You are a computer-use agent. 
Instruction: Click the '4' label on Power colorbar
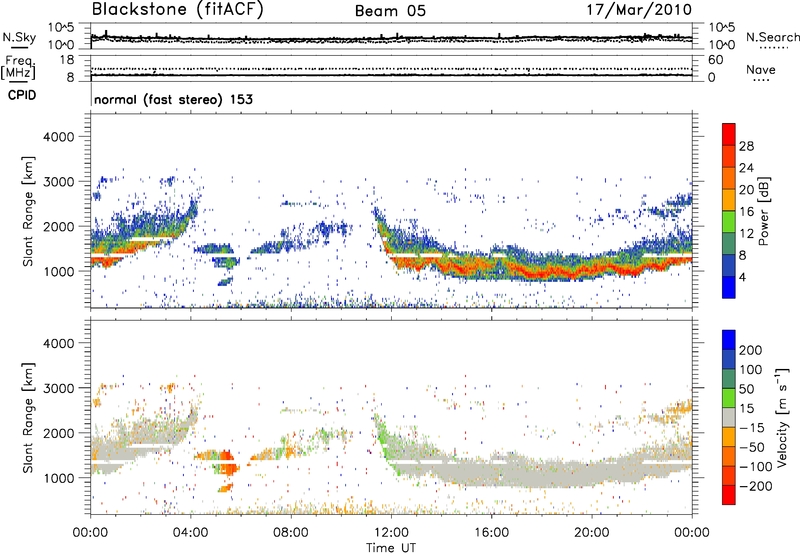click(742, 277)
